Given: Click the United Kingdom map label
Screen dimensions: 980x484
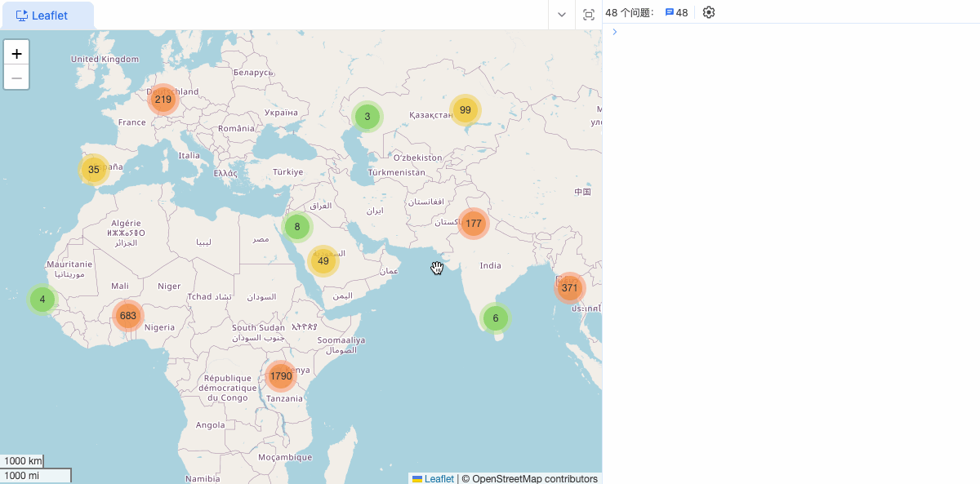Looking at the screenshot, I should click(x=105, y=59).
